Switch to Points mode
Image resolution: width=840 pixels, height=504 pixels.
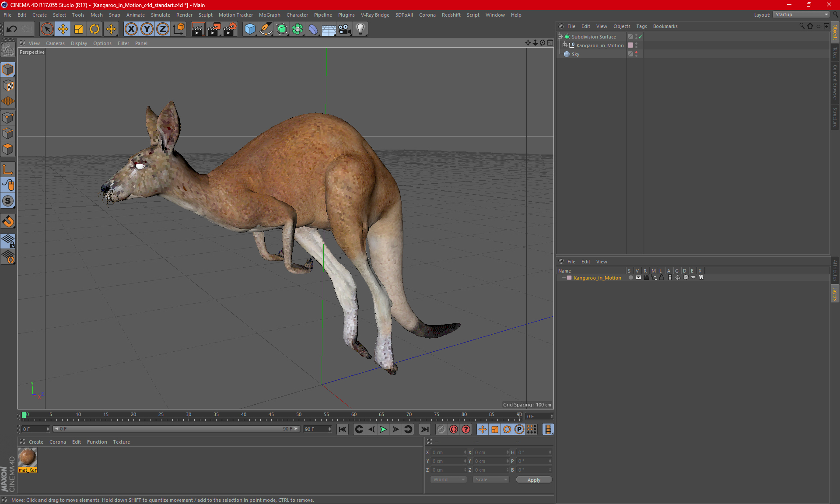(x=8, y=118)
